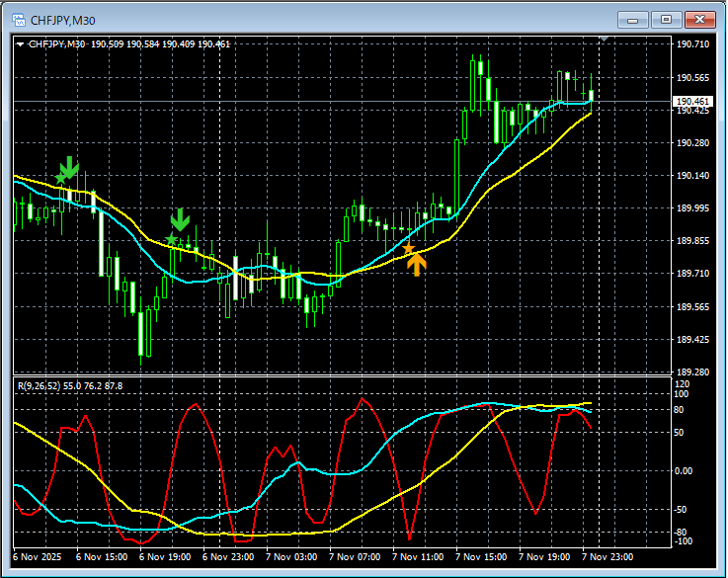
Task: Click the 7 Nov 15:00 time axis label
Action: [480, 556]
